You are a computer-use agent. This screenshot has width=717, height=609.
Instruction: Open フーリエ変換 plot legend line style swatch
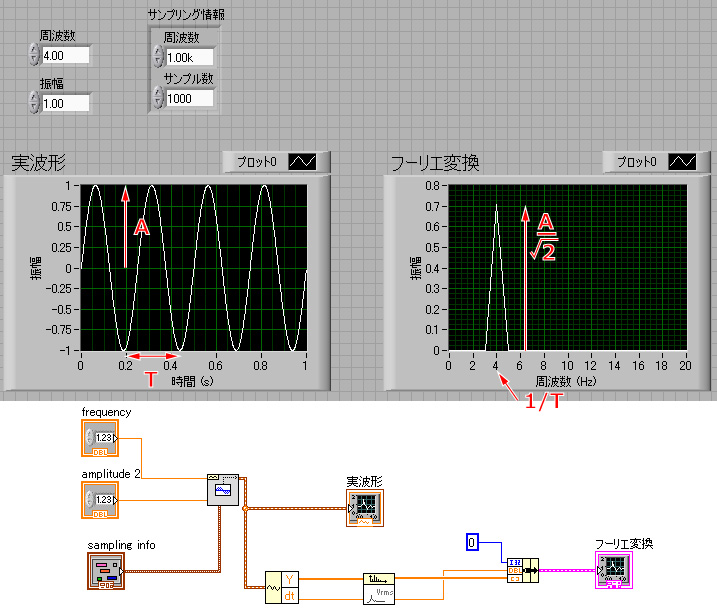[x=682, y=161]
